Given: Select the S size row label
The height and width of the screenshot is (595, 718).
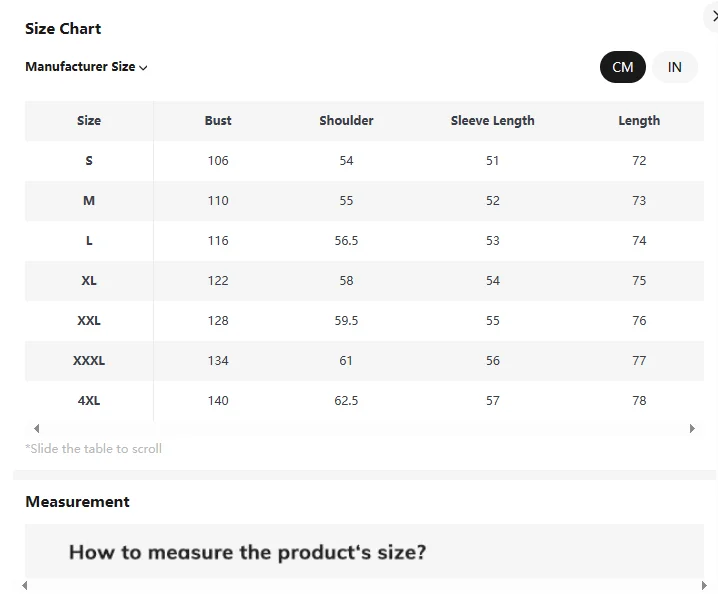Looking at the screenshot, I should (x=89, y=161).
